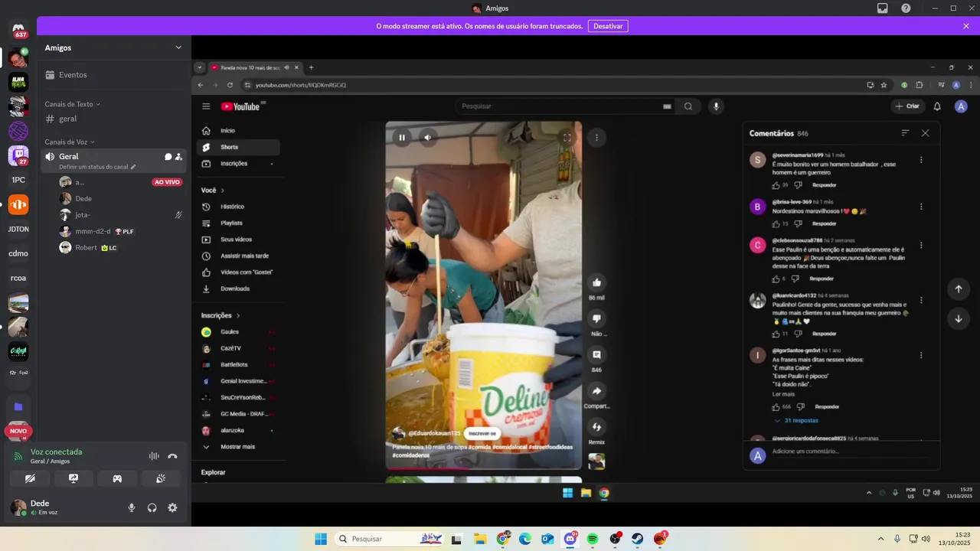Dislike the Short with thumbs down

point(596,318)
